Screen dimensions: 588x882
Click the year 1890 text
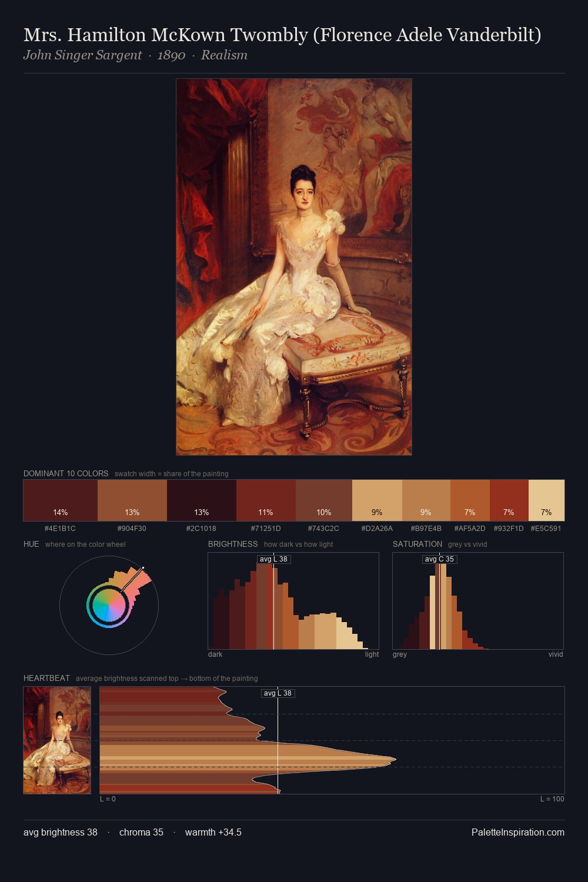click(x=171, y=55)
